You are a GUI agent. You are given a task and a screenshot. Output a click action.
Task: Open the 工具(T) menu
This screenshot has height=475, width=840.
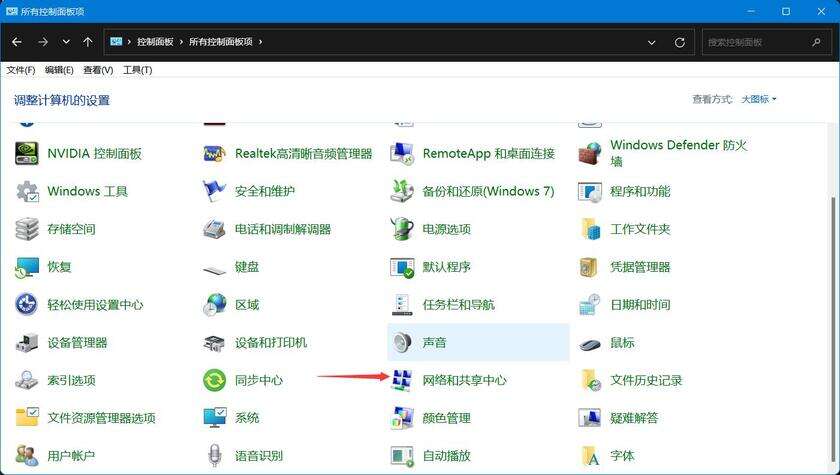point(138,70)
